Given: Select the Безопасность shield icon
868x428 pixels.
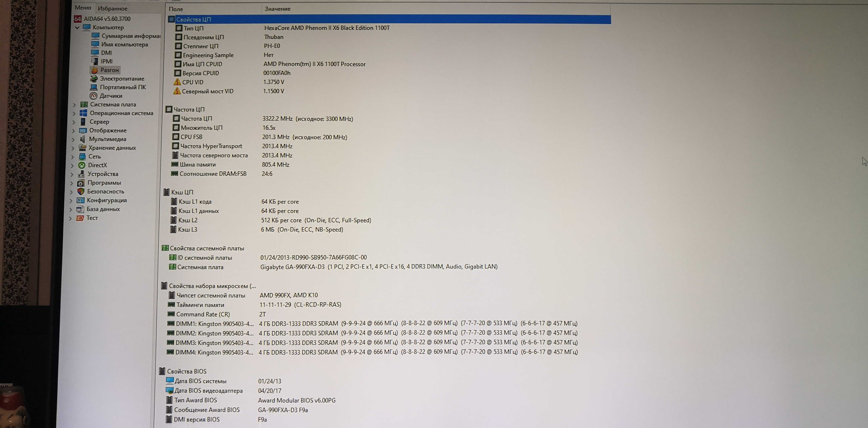Looking at the screenshot, I should click(x=81, y=191).
